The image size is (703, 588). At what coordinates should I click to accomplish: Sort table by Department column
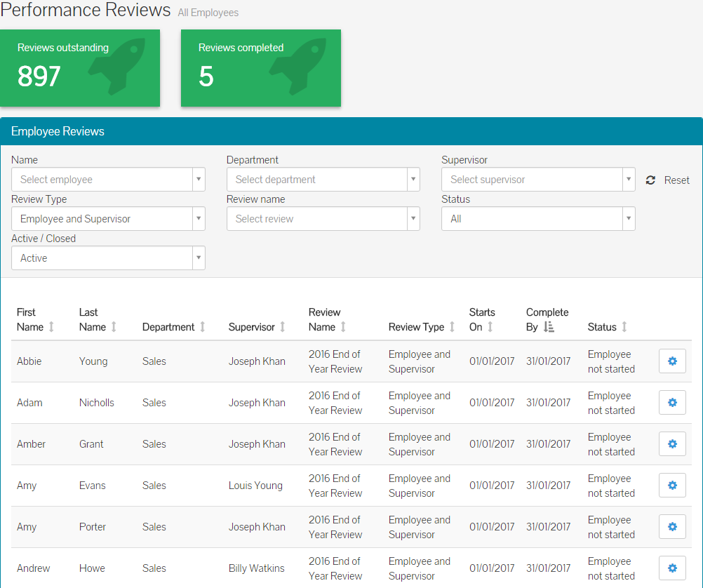(203, 327)
